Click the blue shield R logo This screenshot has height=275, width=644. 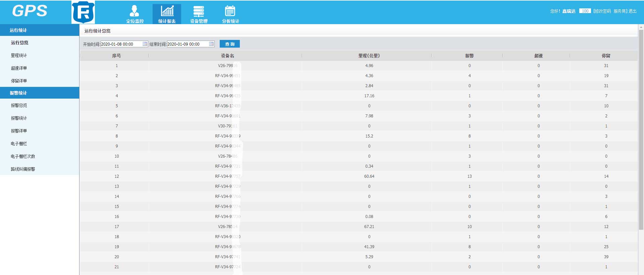[x=83, y=12]
